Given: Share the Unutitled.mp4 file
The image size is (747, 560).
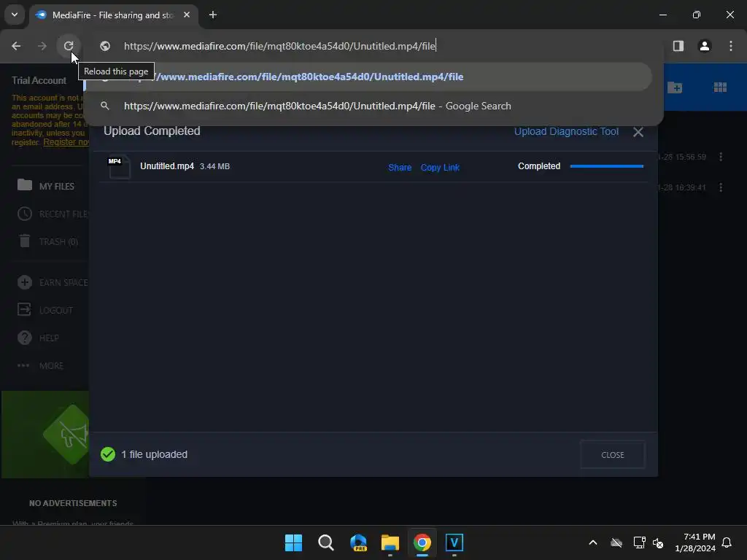Looking at the screenshot, I should [400, 167].
